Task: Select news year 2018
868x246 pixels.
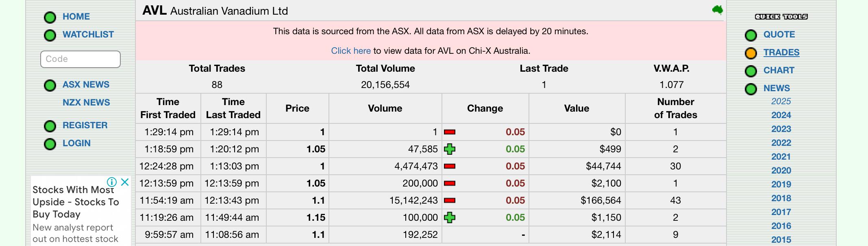Action: (781, 198)
